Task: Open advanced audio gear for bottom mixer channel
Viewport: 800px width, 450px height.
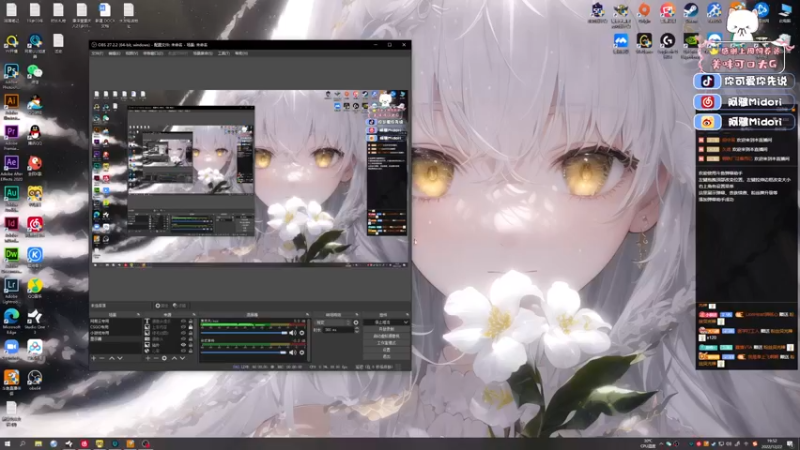Action: click(x=302, y=352)
